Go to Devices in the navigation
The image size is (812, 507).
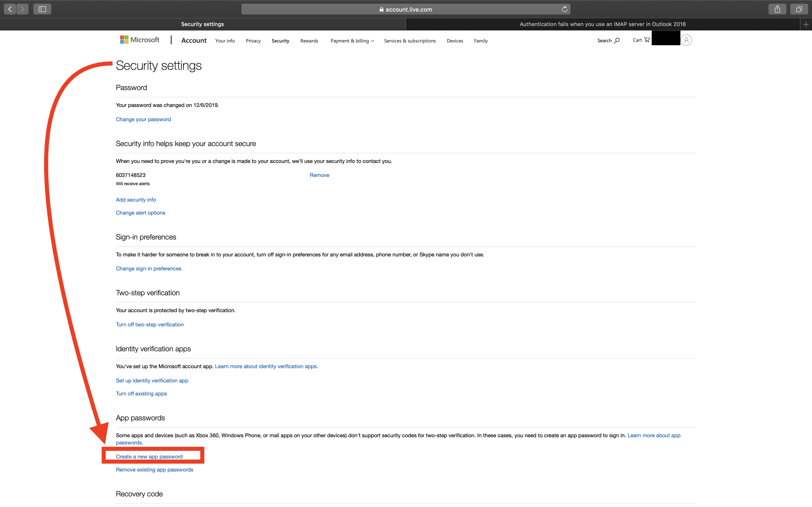tap(455, 41)
